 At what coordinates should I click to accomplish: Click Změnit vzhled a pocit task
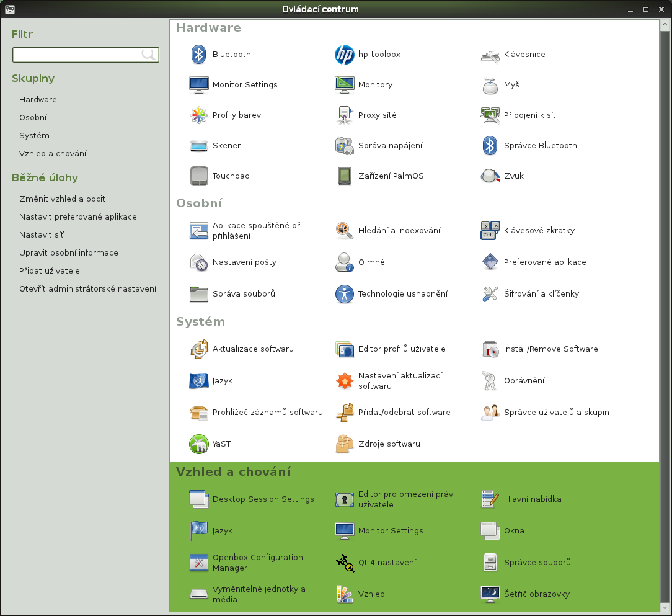coord(62,199)
